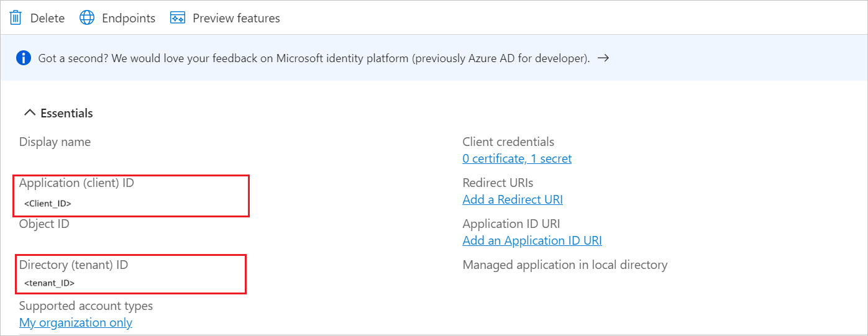Open the '0 certificate, 1 secret' link
Image resolution: width=868 pixels, height=336 pixels.
(x=517, y=158)
